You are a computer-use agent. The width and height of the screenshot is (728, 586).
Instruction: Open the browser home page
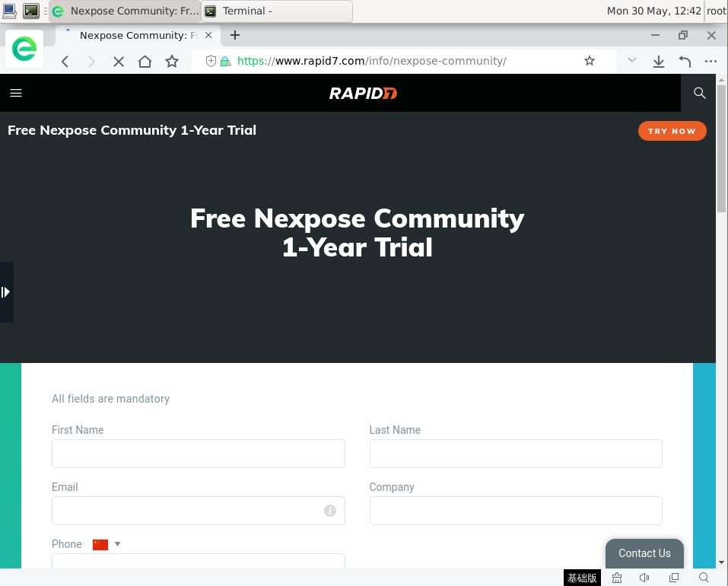click(x=145, y=62)
